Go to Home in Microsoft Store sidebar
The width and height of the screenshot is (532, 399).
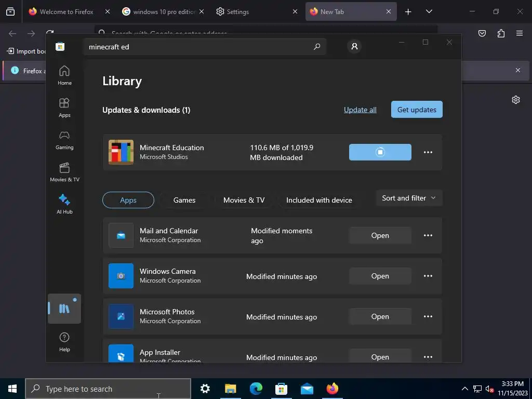tap(64, 75)
